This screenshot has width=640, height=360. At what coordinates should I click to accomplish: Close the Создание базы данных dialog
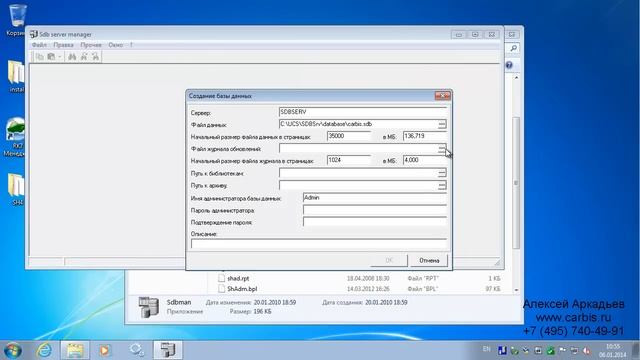point(442,96)
